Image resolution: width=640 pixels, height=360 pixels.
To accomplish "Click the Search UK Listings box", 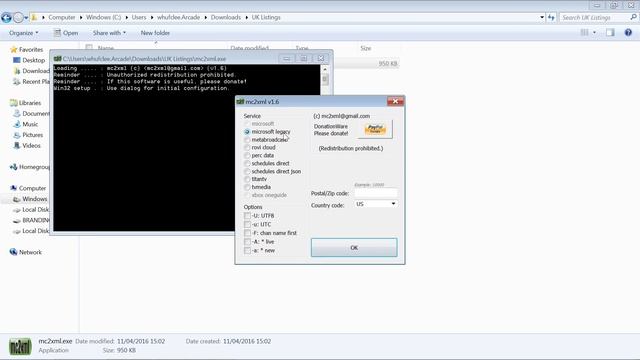I will [x=595, y=18].
